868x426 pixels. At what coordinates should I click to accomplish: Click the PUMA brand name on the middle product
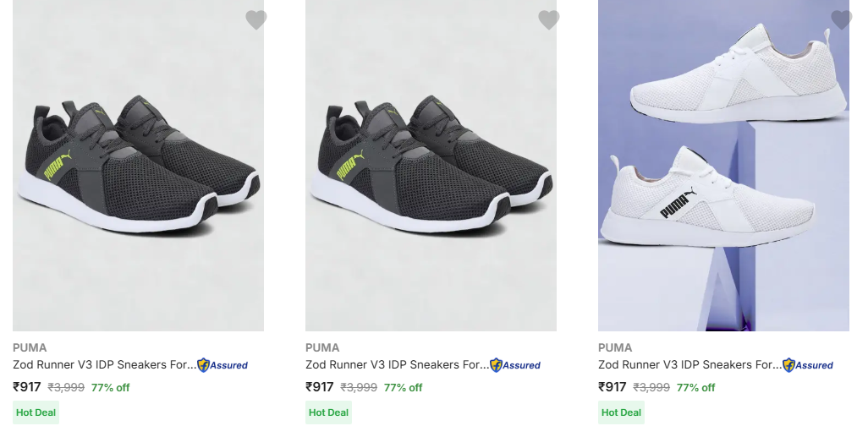click(x=322, y=347)
